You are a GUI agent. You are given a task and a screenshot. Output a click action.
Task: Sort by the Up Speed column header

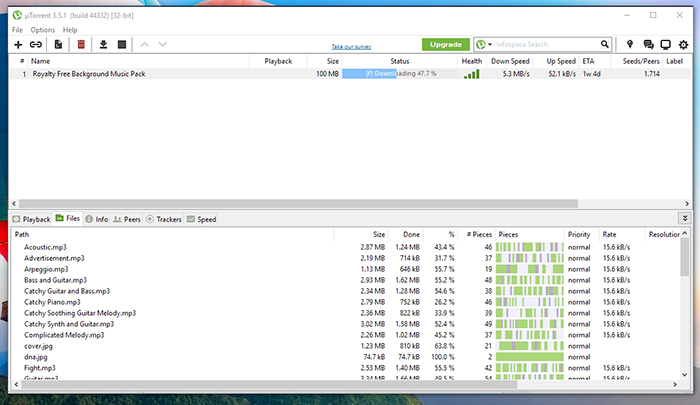tap(557, 61)
